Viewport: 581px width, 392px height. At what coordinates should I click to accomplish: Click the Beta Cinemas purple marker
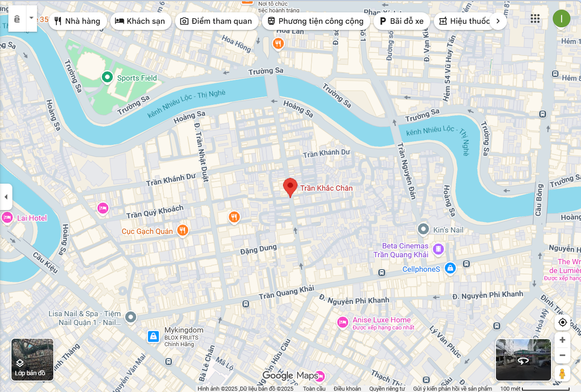438,250
